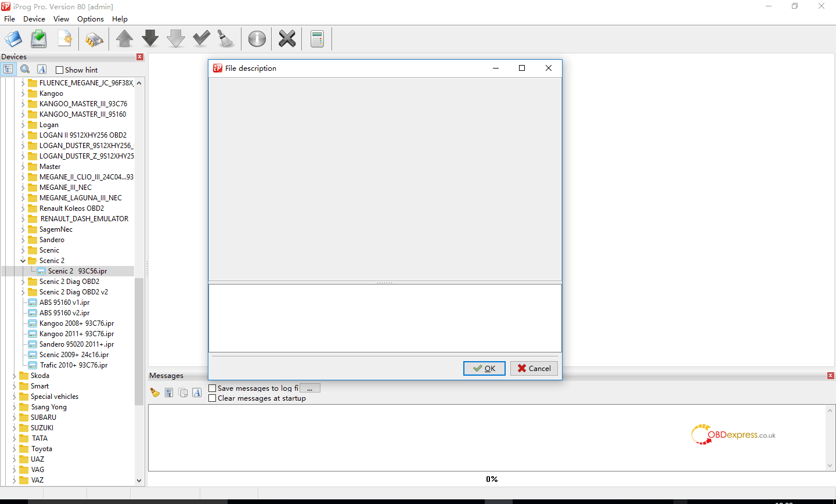
Task: Click the chip device toolbar icon
Action: 94,39
